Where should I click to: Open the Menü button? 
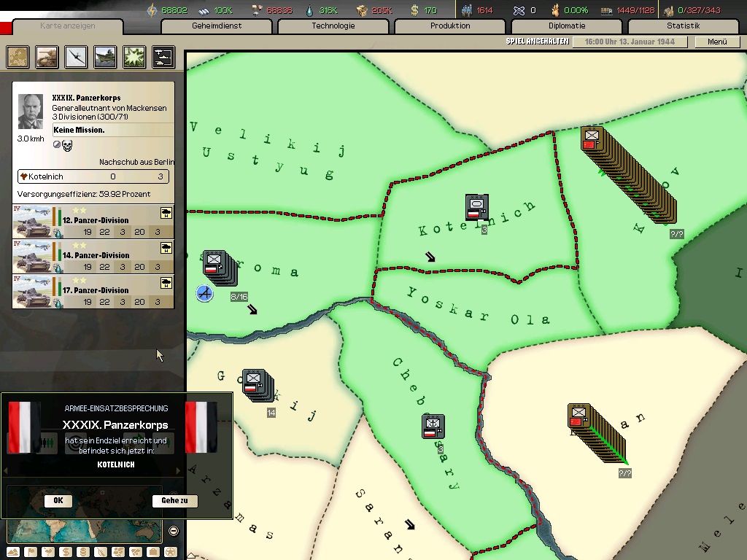click(x=718, y=42)
